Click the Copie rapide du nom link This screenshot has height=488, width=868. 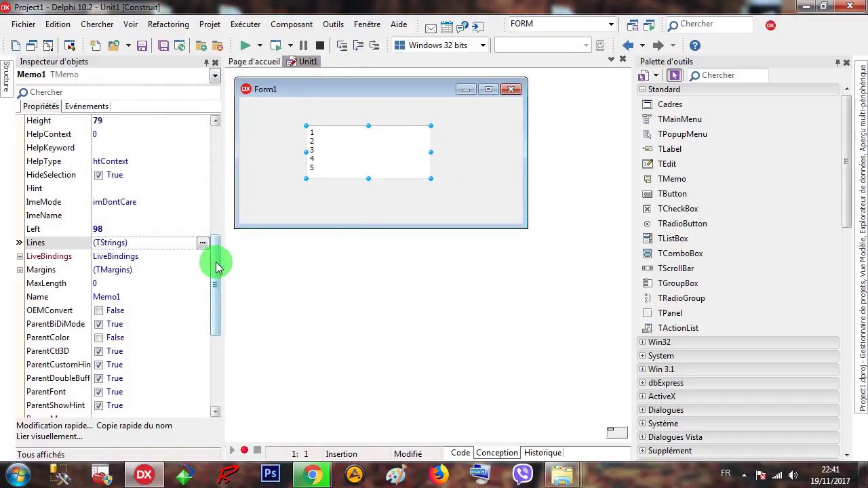pos(134,426)
